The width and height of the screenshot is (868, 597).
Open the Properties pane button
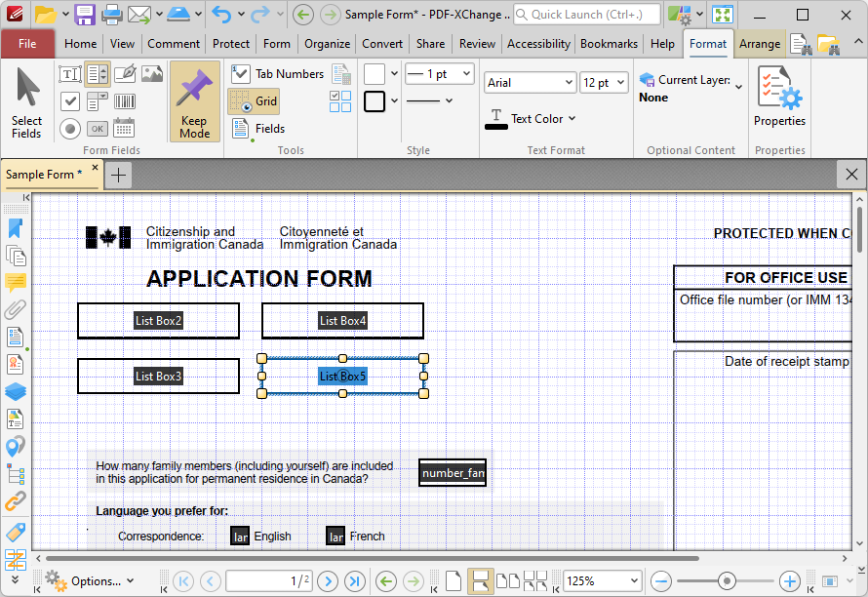779,98
